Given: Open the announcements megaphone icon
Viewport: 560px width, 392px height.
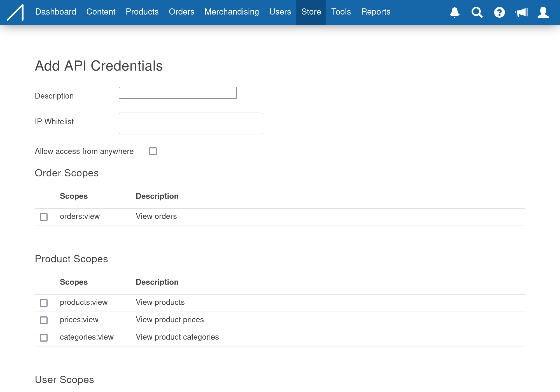Looking at the screenshot, I should click(521, 12).
